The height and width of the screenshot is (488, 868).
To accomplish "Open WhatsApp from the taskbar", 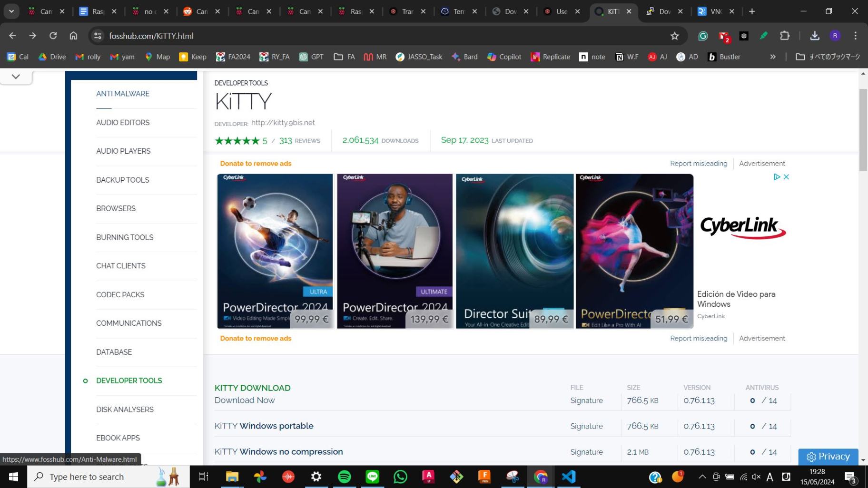I will tap(401, 477).
